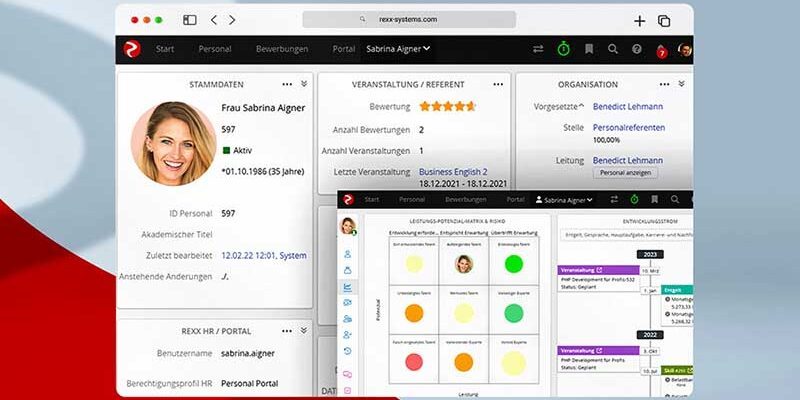Click Sabrina Aigner's large profile photo
The image size is (800, 400).
click(174, 143)
